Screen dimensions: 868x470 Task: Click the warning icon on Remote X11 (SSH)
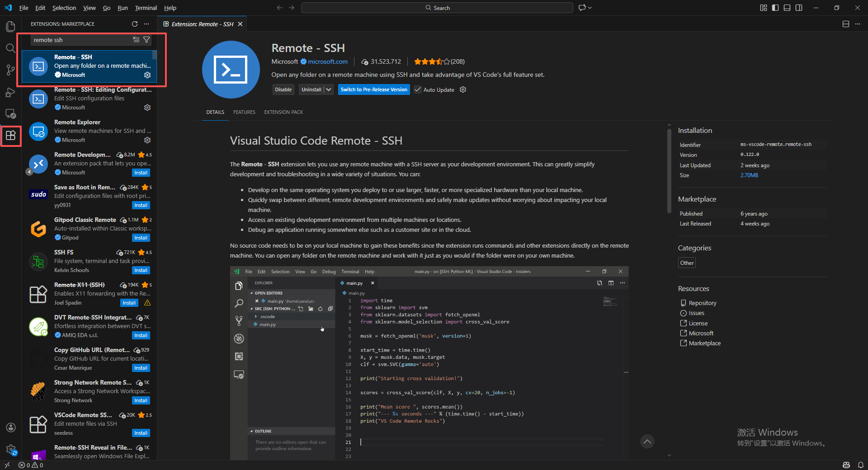(147, 303)
